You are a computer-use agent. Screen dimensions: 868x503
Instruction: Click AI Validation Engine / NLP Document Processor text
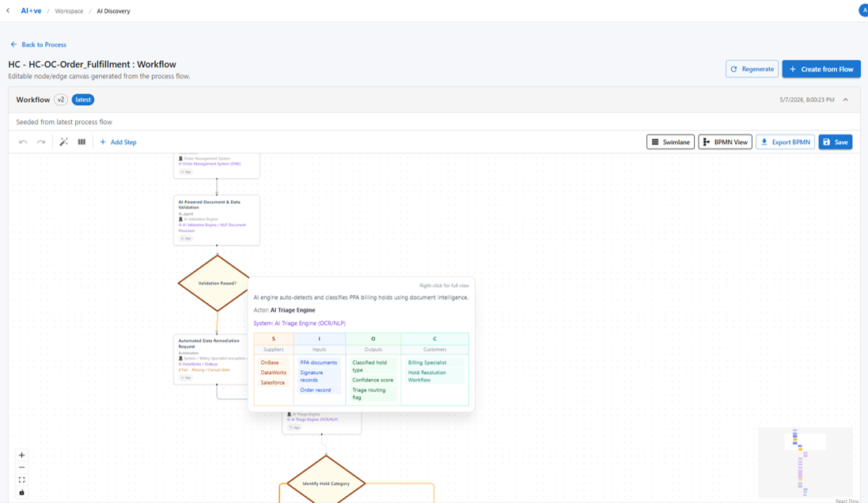pos(212,228)
